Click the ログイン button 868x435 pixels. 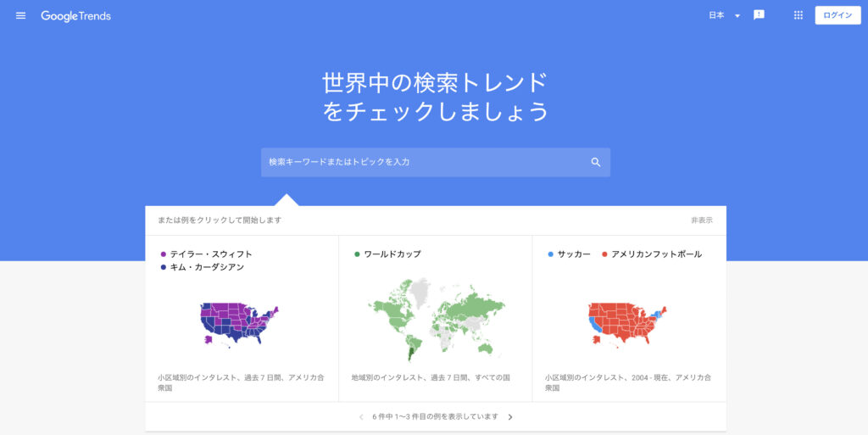tap(837, 15)
